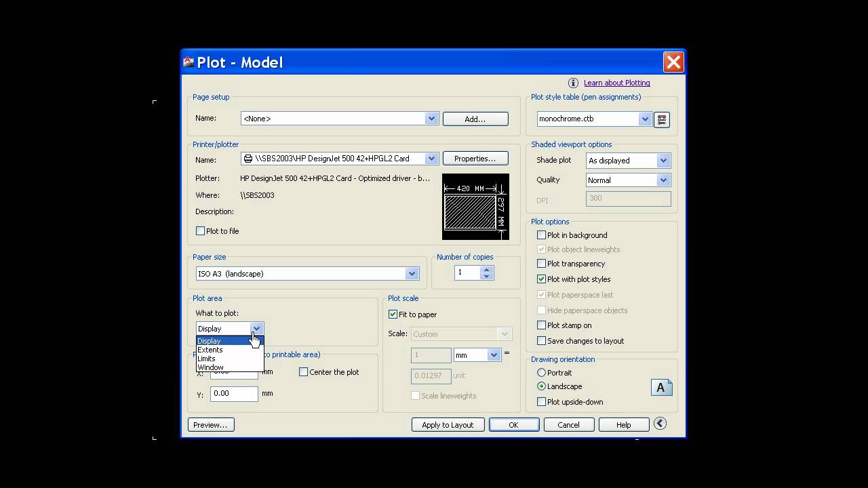Select Portrait orientation
Viewport: 868px width, 488px height.
(x=541, y=373)
